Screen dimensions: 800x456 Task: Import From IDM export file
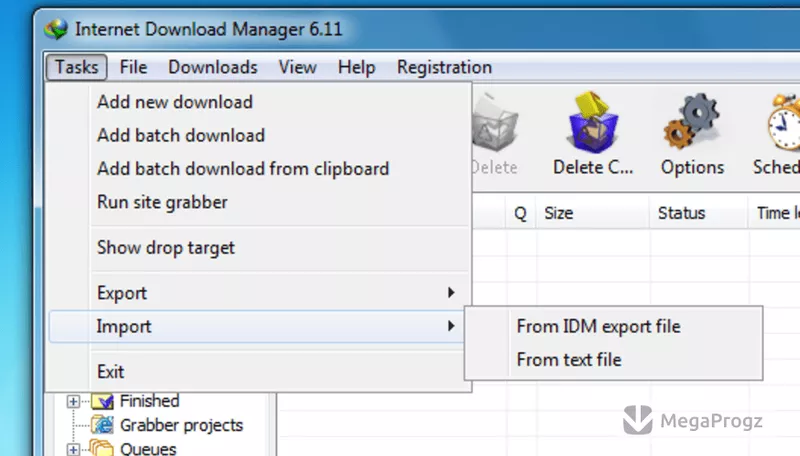(x=613, y=326)
